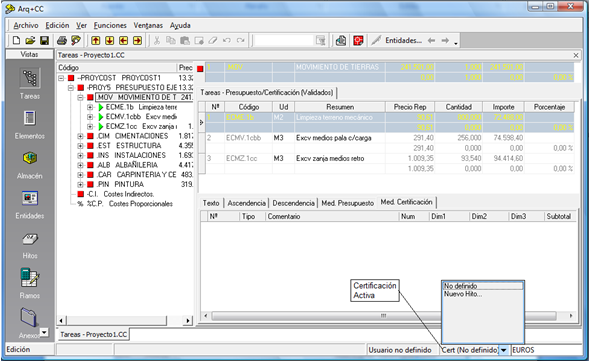Select No definido in the dropdown list
The image size is (589, 361).
pos(483,286)
